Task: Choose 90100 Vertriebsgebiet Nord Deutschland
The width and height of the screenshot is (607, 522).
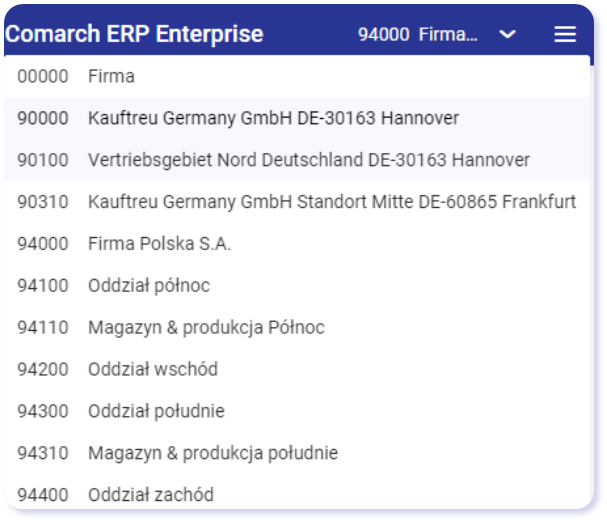Action: pyautogui.click(x=297, y=160)
